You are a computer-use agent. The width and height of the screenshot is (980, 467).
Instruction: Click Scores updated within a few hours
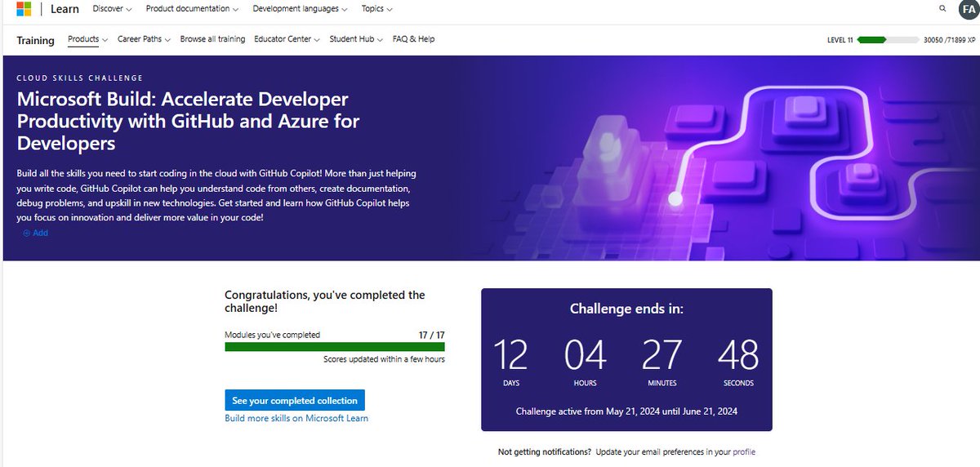tap(384, 359)
